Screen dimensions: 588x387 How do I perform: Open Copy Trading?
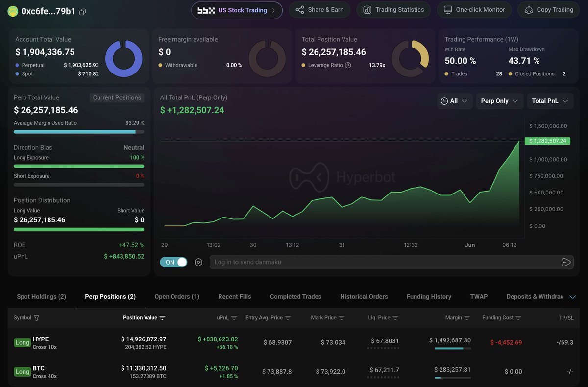pos(549,10)
